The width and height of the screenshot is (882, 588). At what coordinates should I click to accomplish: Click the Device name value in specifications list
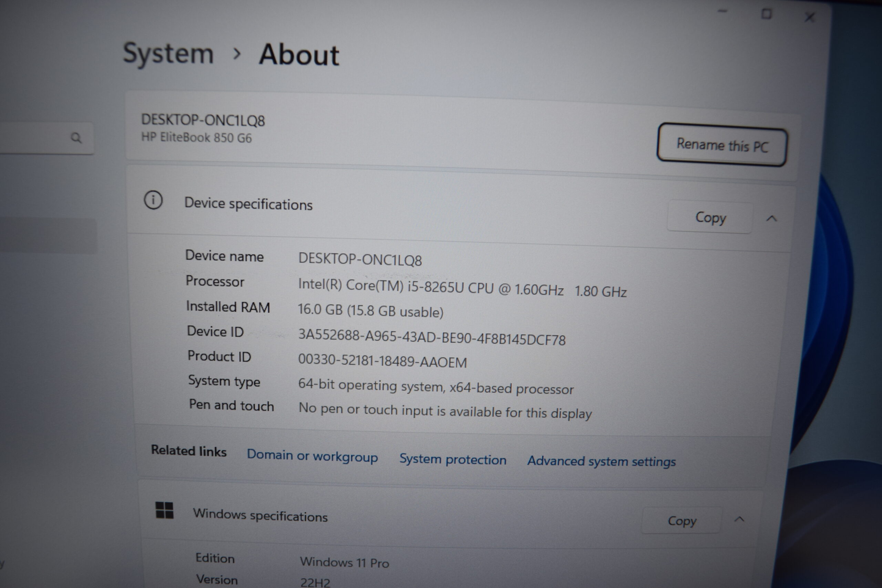tap(360, 259)
